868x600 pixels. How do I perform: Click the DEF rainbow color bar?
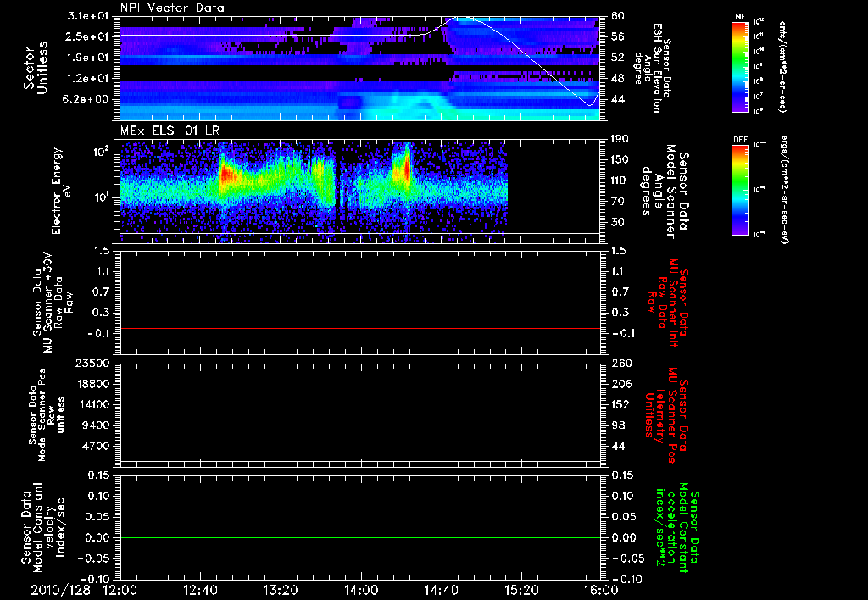[x=741, y=190]
